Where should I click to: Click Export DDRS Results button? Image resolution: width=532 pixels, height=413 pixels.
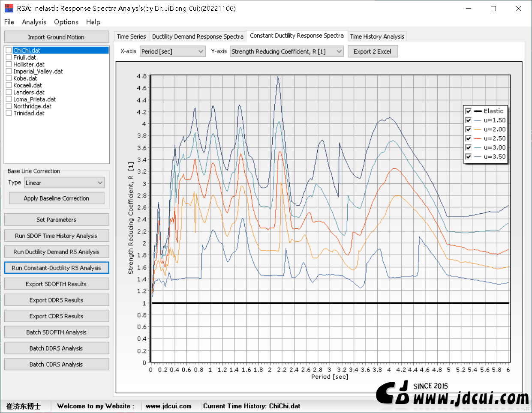point(57,300)
